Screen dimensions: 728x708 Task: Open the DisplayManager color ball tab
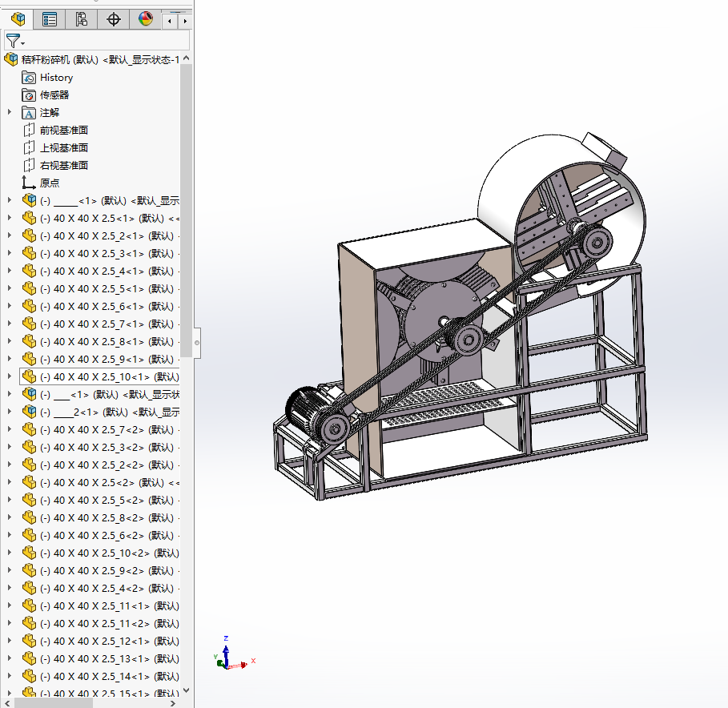[x=146, y=19]
